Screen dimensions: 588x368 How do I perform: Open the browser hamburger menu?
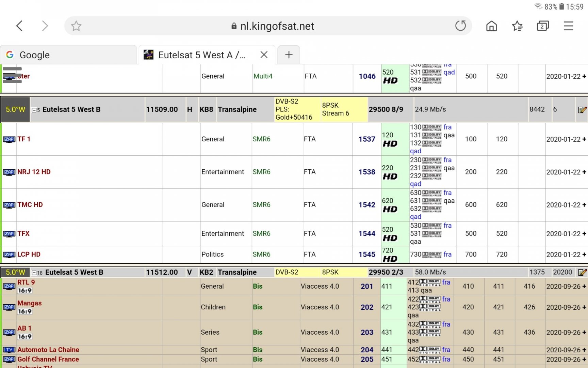coord(568,26)
